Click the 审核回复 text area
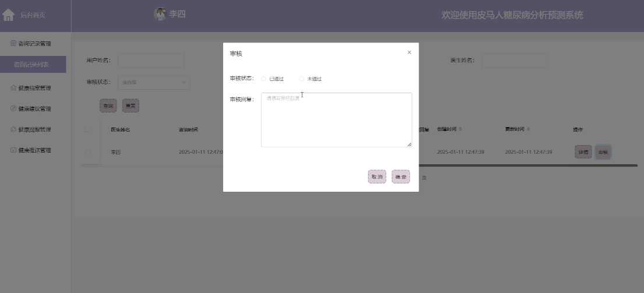 (336, 120)
